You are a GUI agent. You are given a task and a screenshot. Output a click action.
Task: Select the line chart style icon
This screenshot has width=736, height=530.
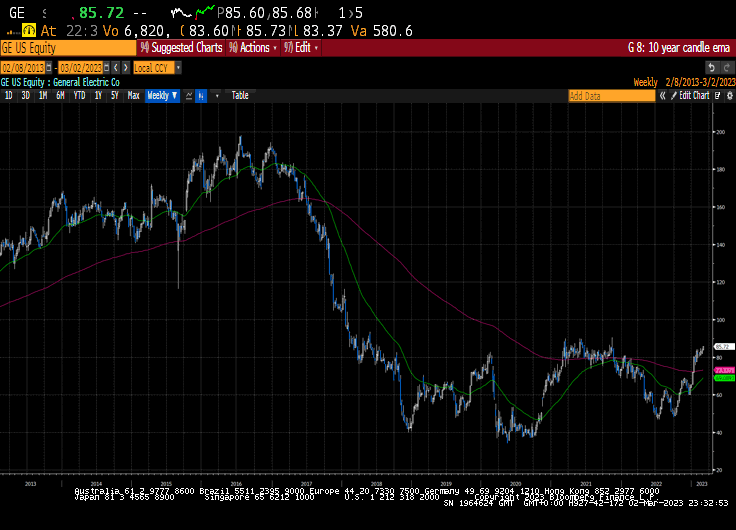pyautogui.click(x=189, y=96)
